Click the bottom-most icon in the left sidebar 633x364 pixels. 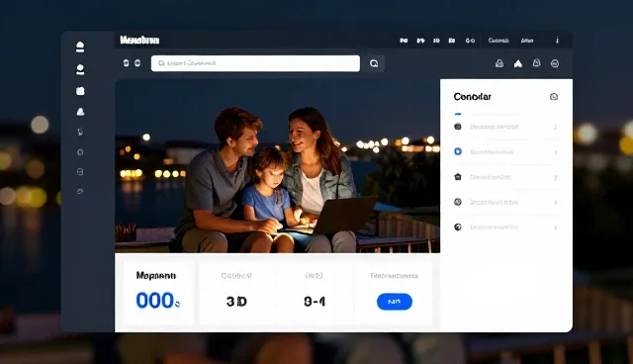[x=80, y=191]
